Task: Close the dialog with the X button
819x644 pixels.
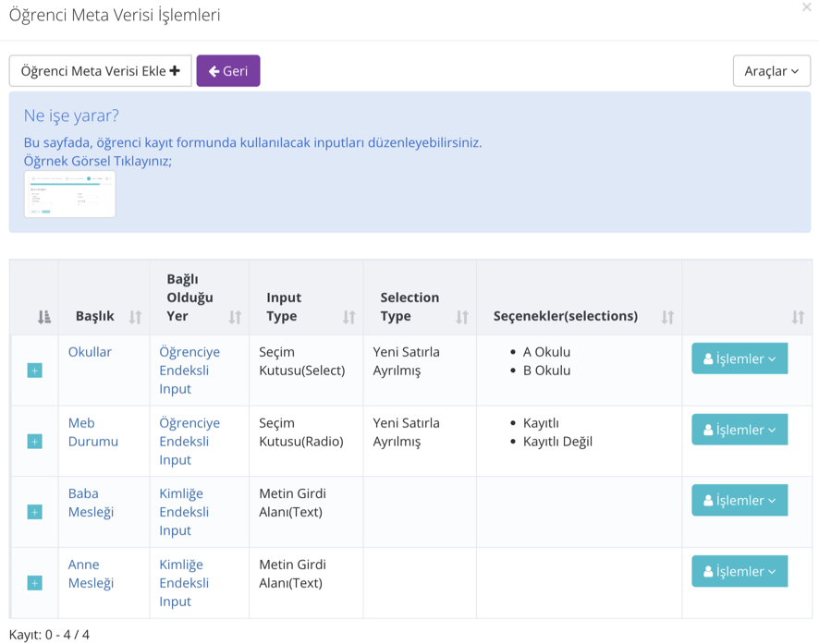Action: coord(807,6)
